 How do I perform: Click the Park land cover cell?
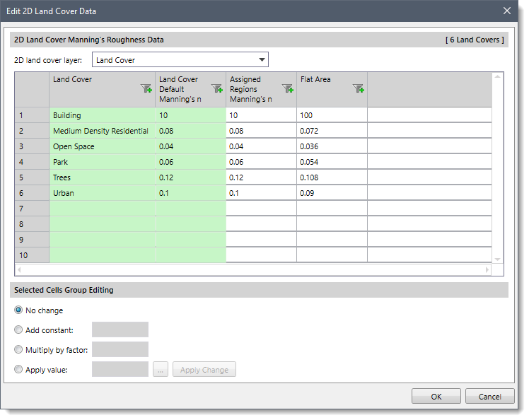click(x=103, y=162)
